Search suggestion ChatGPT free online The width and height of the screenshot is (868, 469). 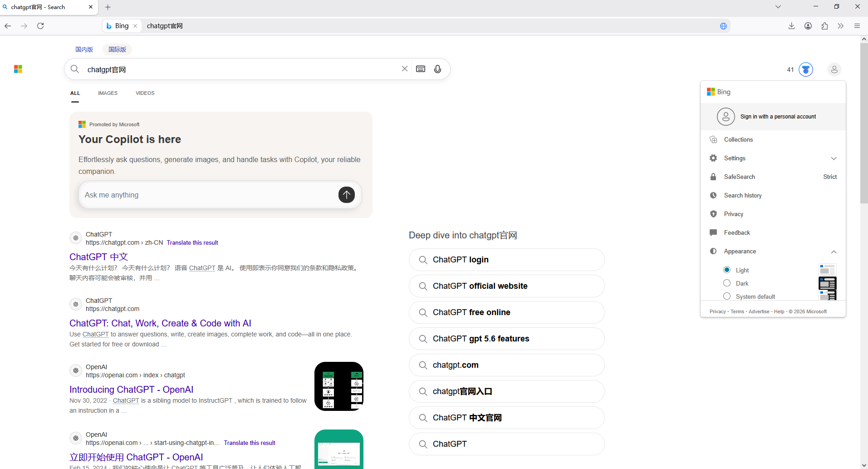[x=507, y=312]
